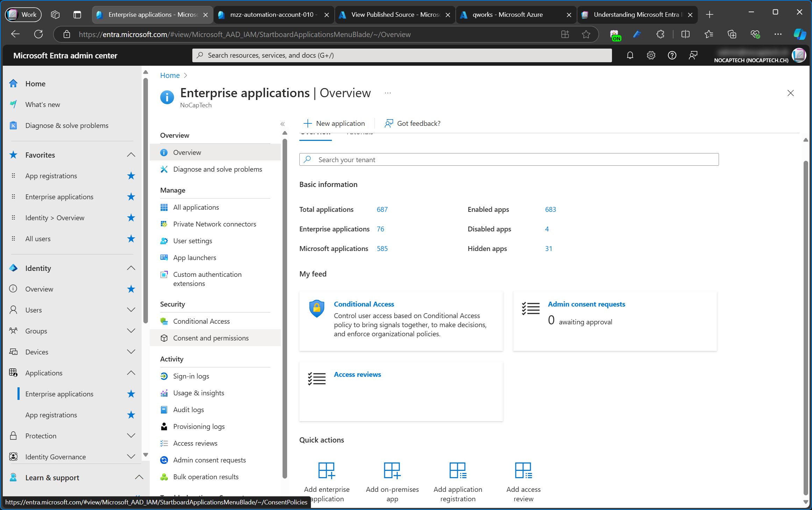Click Add application registration quick action icon
The width and height of the screenshot is (812, 510).
coord(458,470)
